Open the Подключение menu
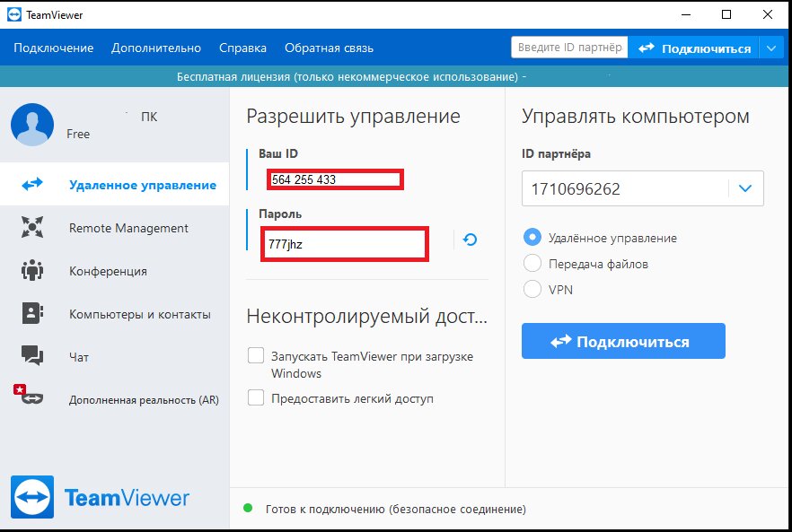Screen dimensions: 792x532 tap(54, 48)
